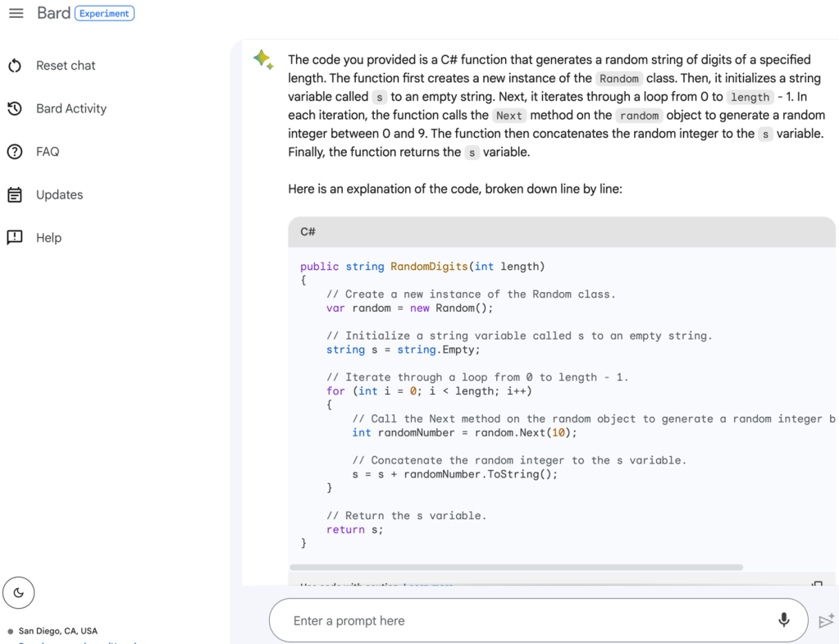Click the Experiment badge
The height and width of the screenshot is (644, 839).
coord(104,14)
